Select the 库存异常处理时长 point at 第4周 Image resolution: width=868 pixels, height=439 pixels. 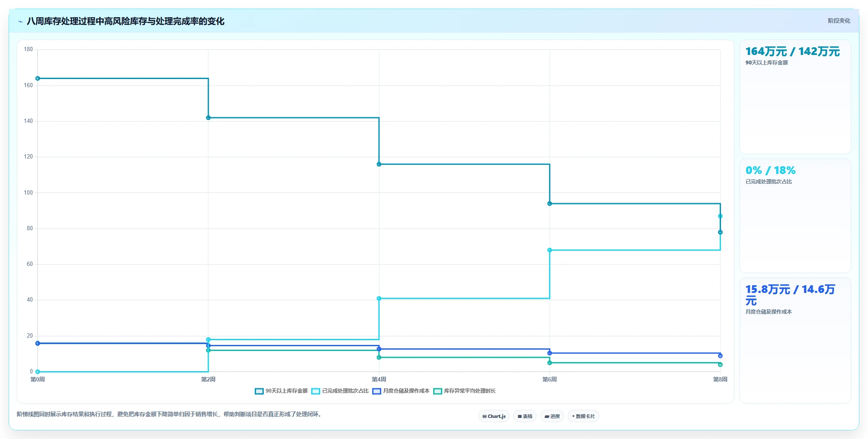pos(379,357)
